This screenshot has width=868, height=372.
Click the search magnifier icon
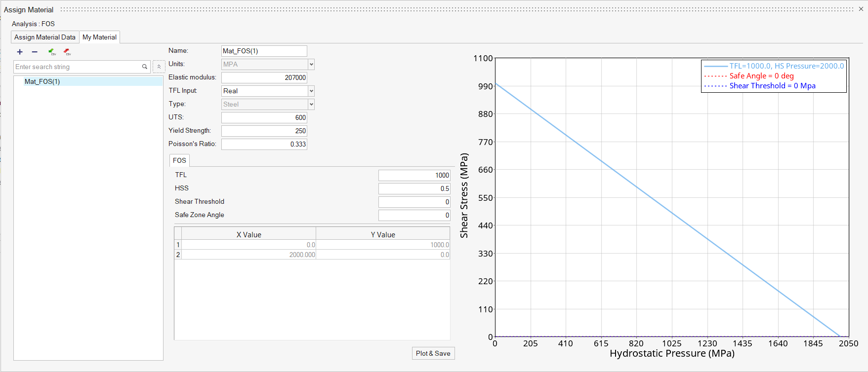point(145,67)
